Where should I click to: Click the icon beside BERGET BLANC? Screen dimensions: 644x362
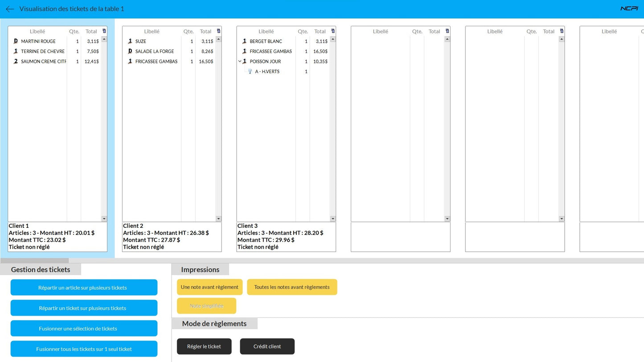pos(244,41)
